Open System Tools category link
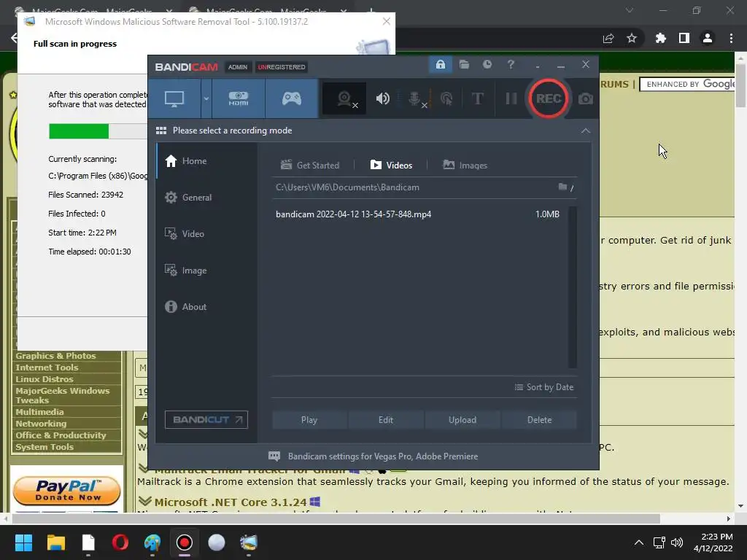The width and height of the screenshot is (747, 560). pos(44,447)
